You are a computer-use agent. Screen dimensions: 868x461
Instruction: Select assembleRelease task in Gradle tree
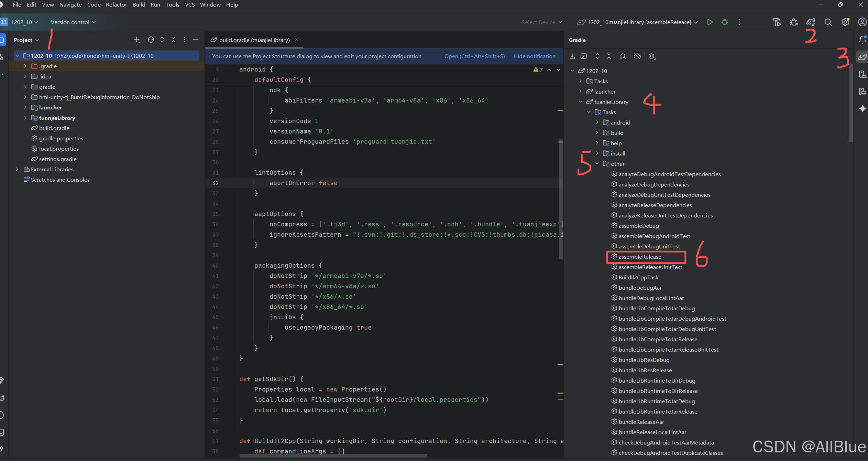tap(639, 257)
